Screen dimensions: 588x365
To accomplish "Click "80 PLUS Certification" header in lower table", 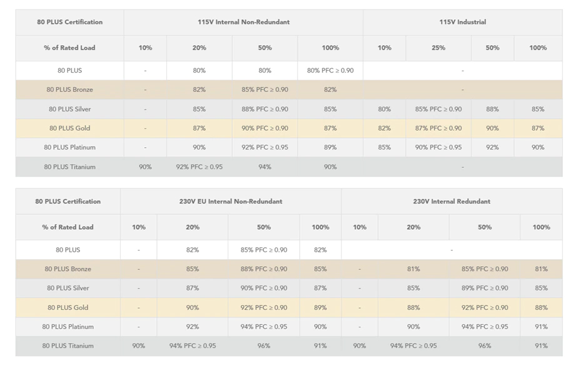I will pos(68,202).
